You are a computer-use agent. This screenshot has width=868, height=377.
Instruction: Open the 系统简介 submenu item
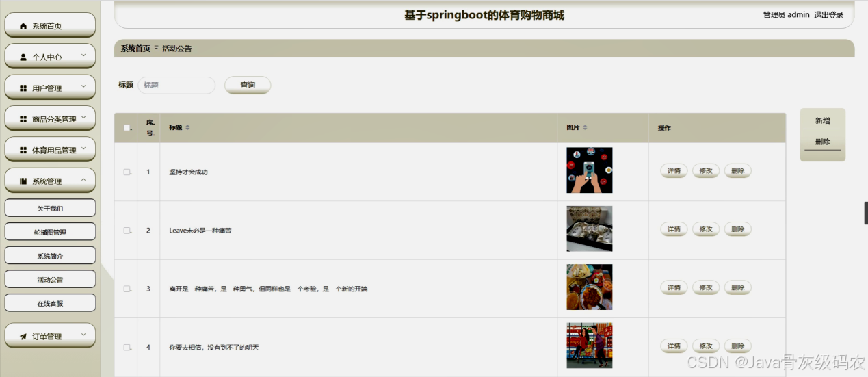tap(50, 256)
